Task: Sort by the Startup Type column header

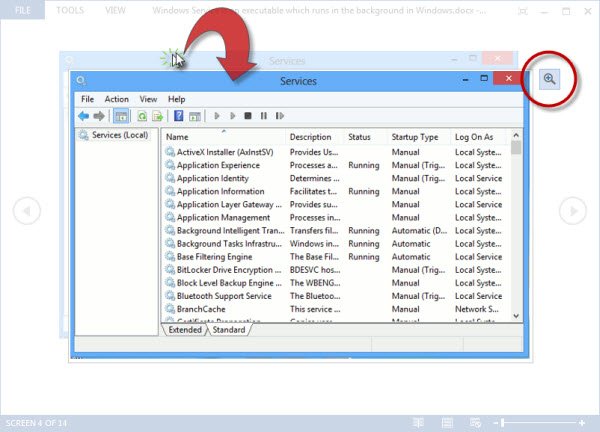Action: (419, 137)
